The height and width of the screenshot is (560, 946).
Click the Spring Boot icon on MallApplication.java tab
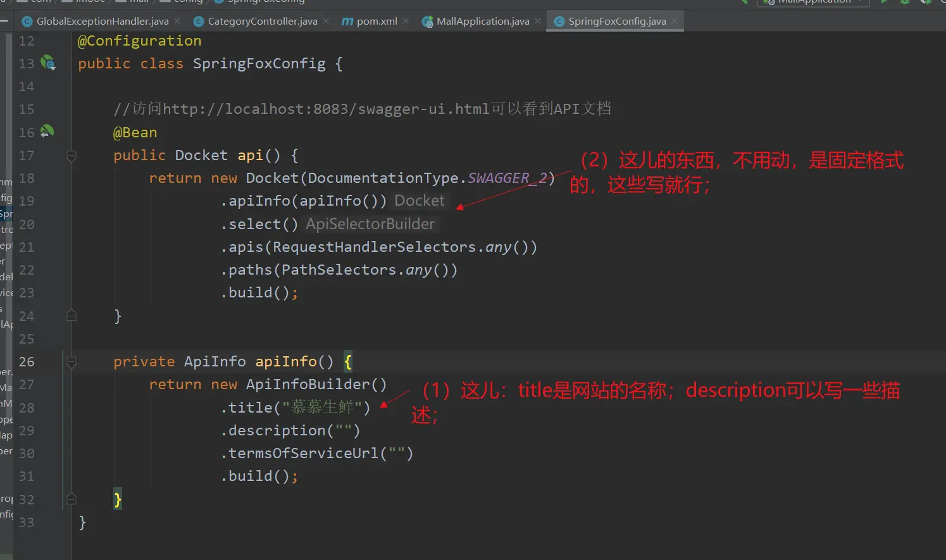pyautogui.click(x=428, y=22)
